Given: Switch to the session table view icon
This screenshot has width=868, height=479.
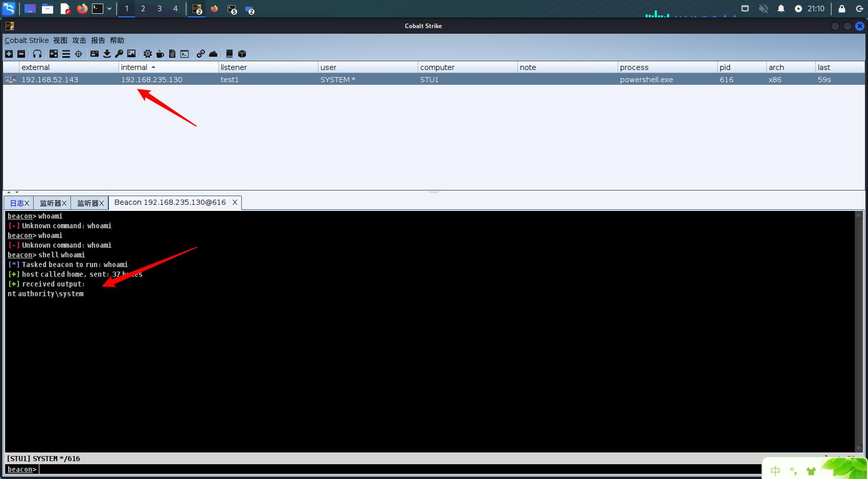Looking at the screenshot, I should coord(66,54).
